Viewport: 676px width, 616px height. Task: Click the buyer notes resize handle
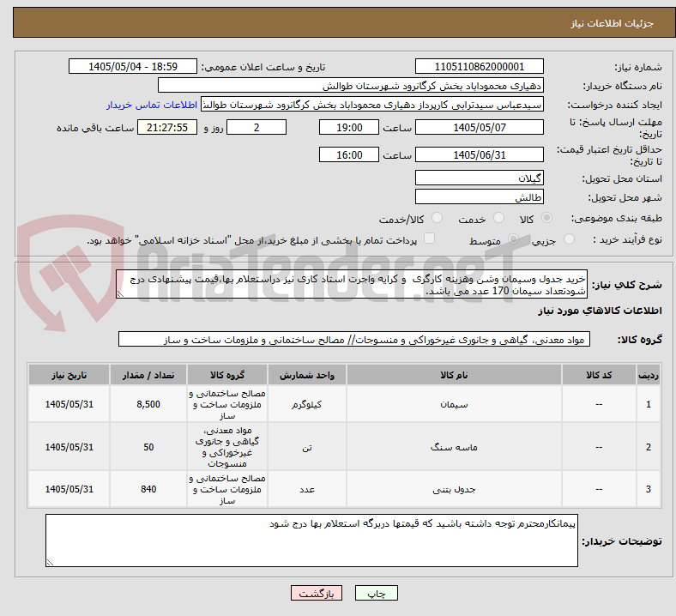pyautogui.click(x=50, y=562)
